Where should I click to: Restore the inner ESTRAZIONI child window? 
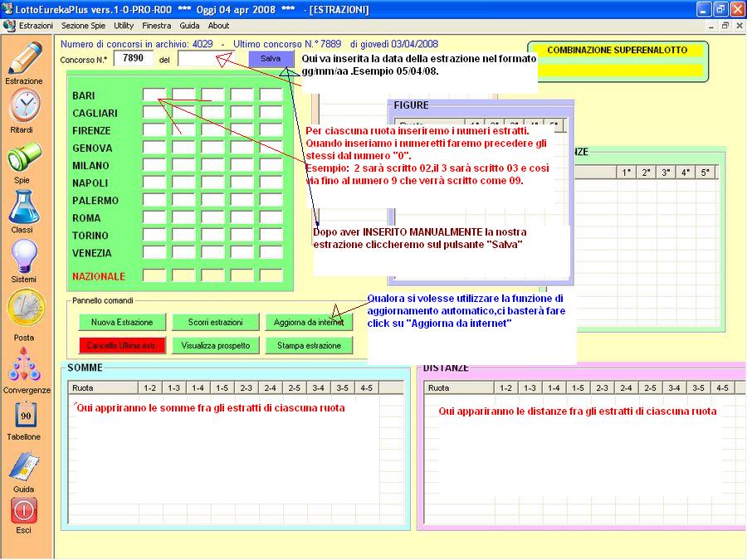click(x=725, y=26)
